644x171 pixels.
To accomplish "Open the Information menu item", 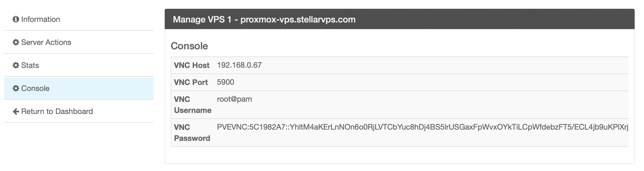I will click(x=41, y=19).
